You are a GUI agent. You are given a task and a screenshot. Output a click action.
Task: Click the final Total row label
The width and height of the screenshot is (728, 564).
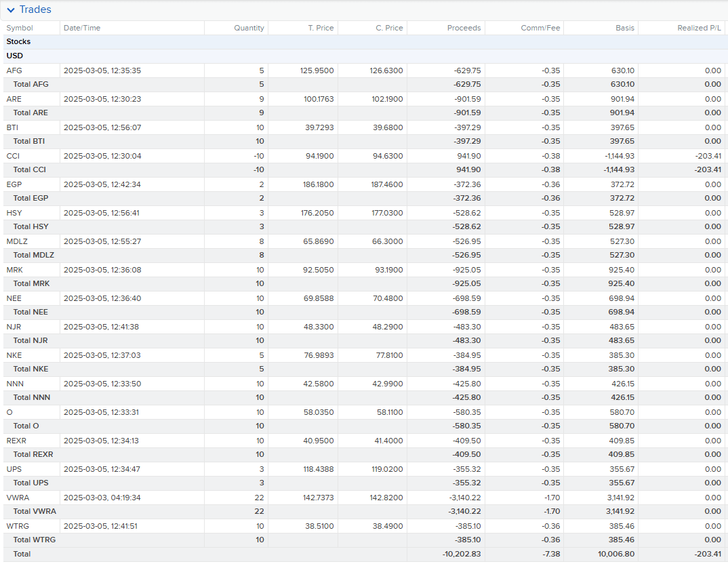click(x=22, y=554)
